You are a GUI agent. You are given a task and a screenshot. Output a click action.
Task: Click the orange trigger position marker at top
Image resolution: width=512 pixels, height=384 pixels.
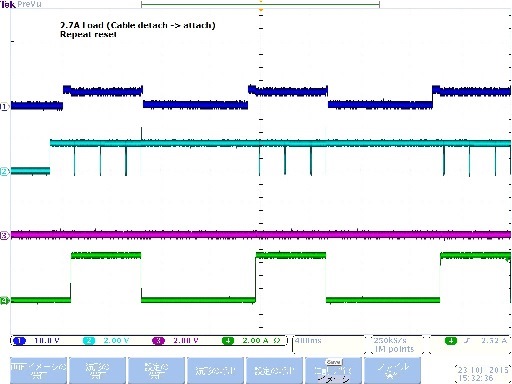click(261, 10)
